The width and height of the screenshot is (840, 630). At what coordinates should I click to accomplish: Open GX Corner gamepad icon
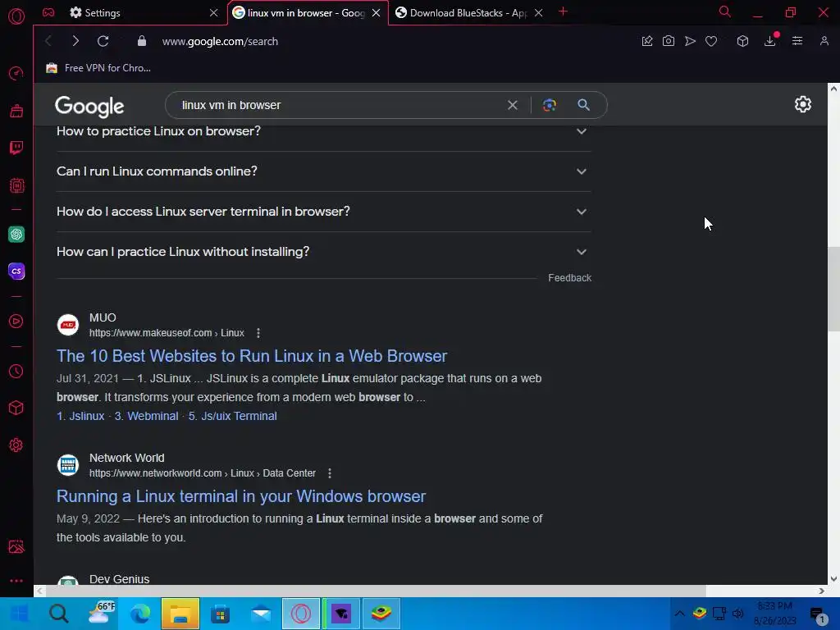(48, 12)
